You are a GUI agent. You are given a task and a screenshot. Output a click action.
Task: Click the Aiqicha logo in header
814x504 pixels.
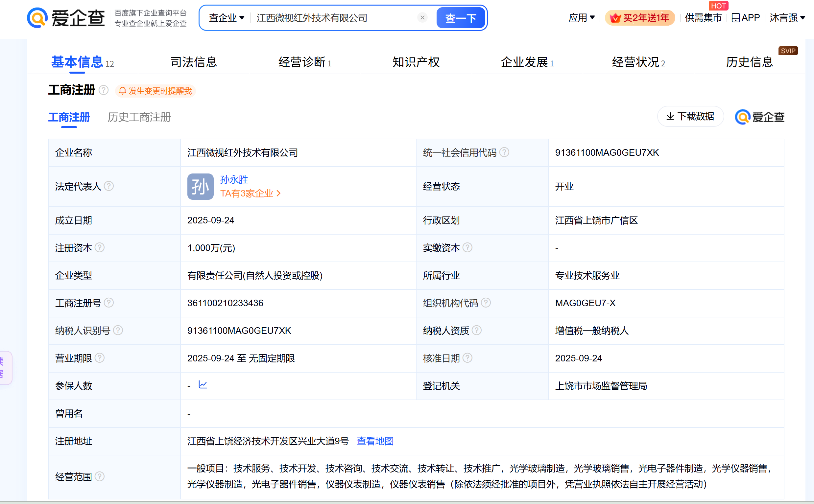coord(66,18)
